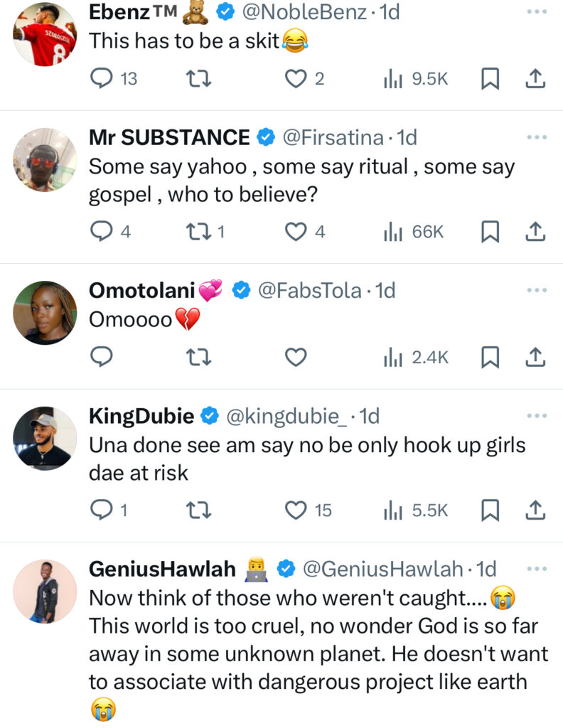View Ebenz tweet's 9.5K view stats
Viewport: 563px width, 728px height.
click(x=416, y=79)
